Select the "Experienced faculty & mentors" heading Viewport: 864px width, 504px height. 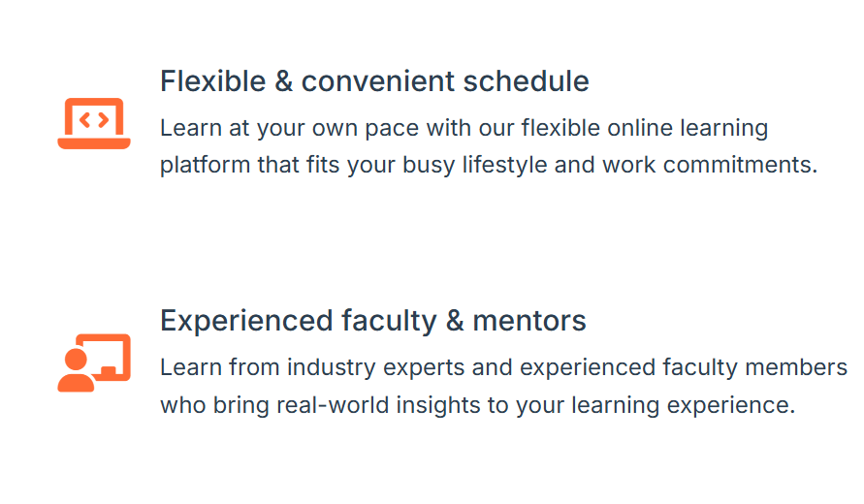[372, 321]
